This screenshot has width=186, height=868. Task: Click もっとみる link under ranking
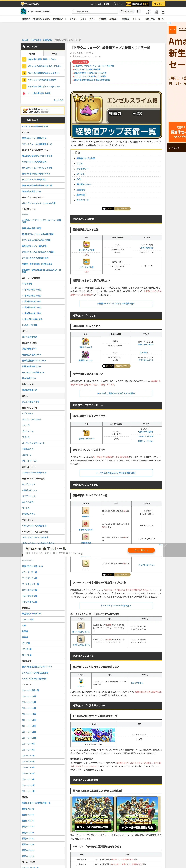(58, 100)
